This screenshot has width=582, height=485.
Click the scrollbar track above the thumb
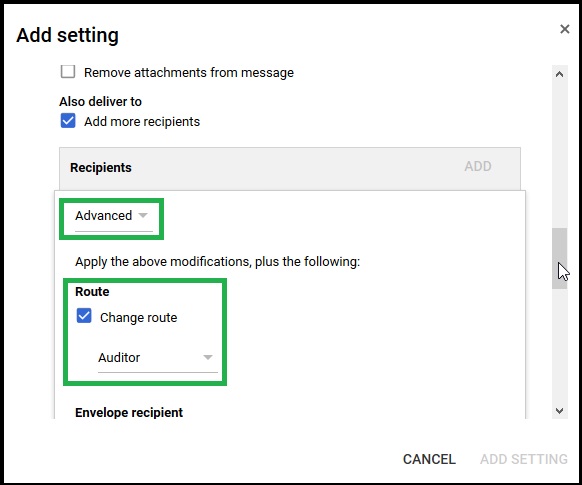coord(559,154)
